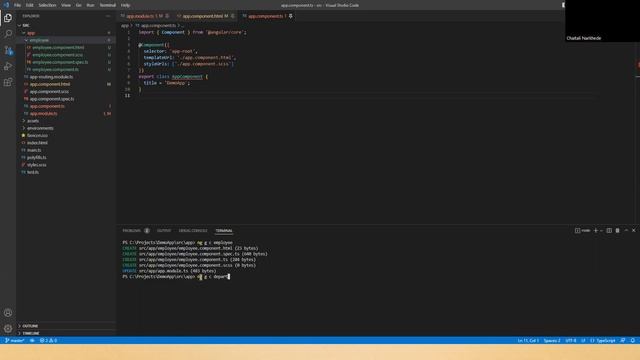Open the notifications bell in status bar

point(633,340)
